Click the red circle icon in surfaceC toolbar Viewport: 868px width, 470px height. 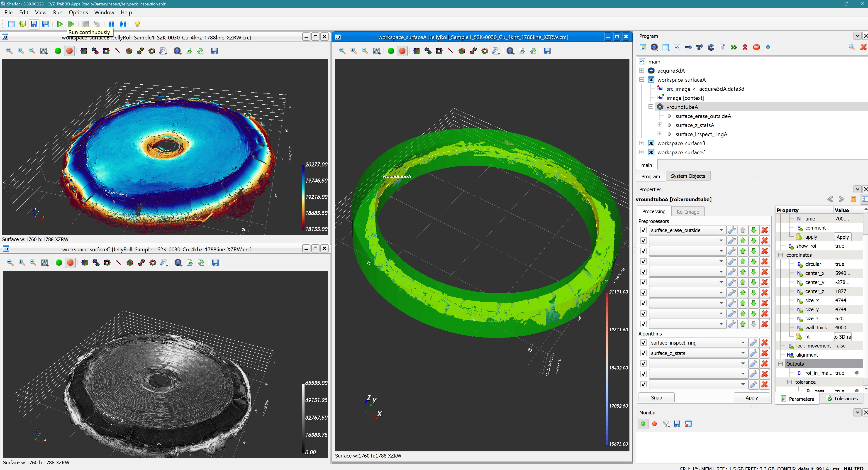point(70,263)
